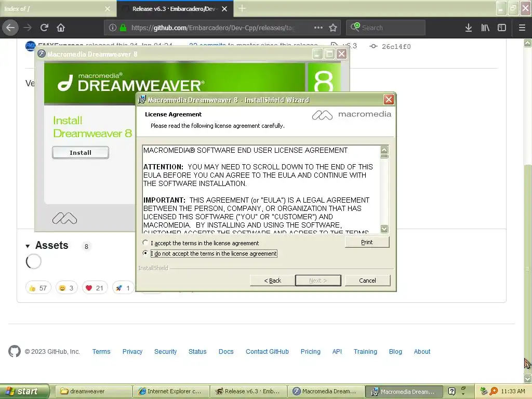This screenshot has height=399, width=532.
Task: Collapse the Assets section
Action: (28, 246)
